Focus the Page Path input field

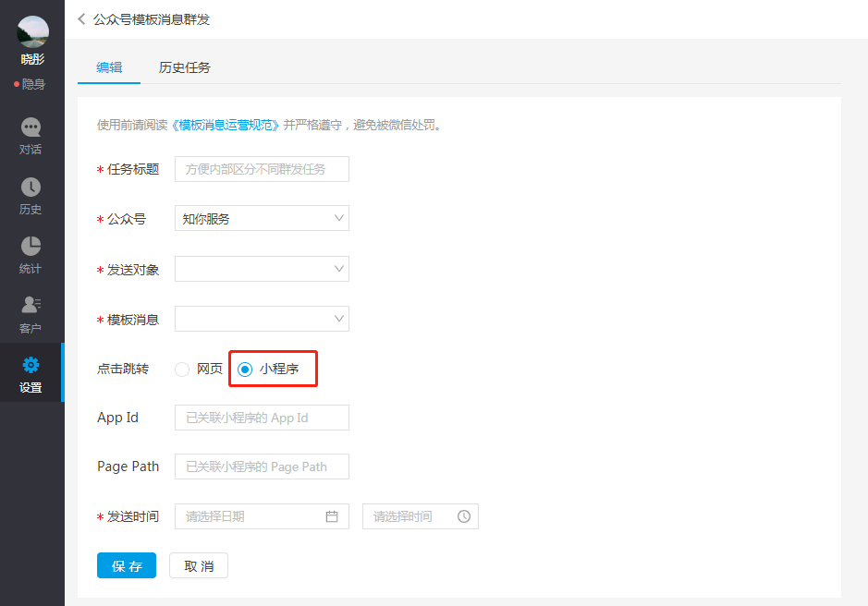(x=262, y=467)
